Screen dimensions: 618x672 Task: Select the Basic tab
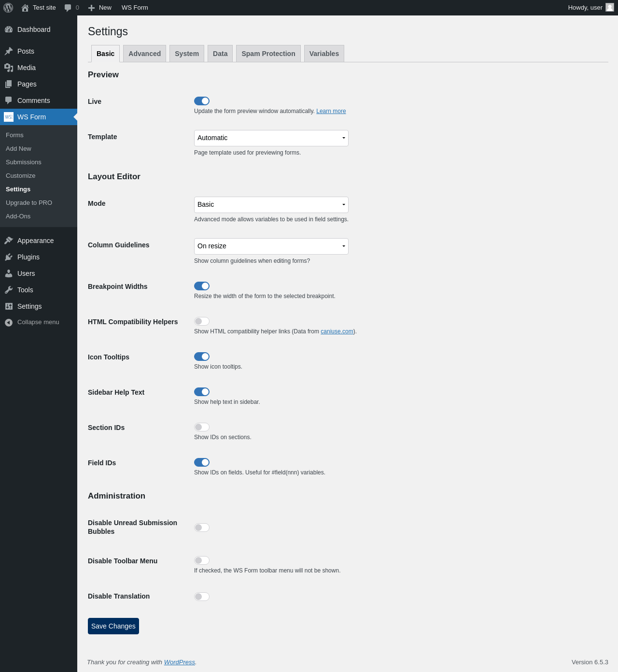(105, 54)
